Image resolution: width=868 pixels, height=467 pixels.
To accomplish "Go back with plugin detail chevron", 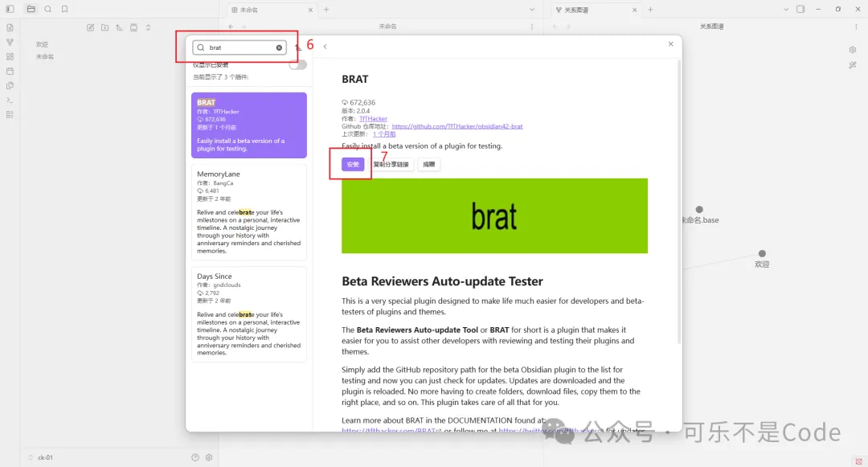I will click(x=325, y=47).
